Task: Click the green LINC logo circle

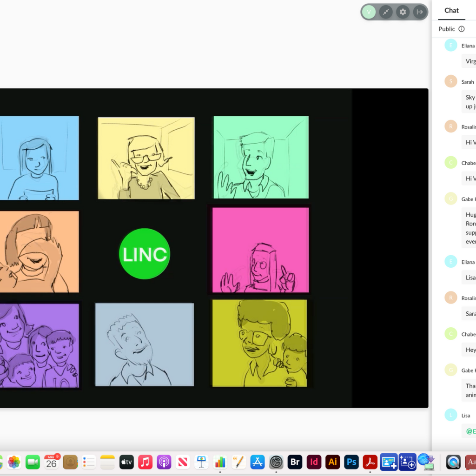Action: [x=145, y=254]
